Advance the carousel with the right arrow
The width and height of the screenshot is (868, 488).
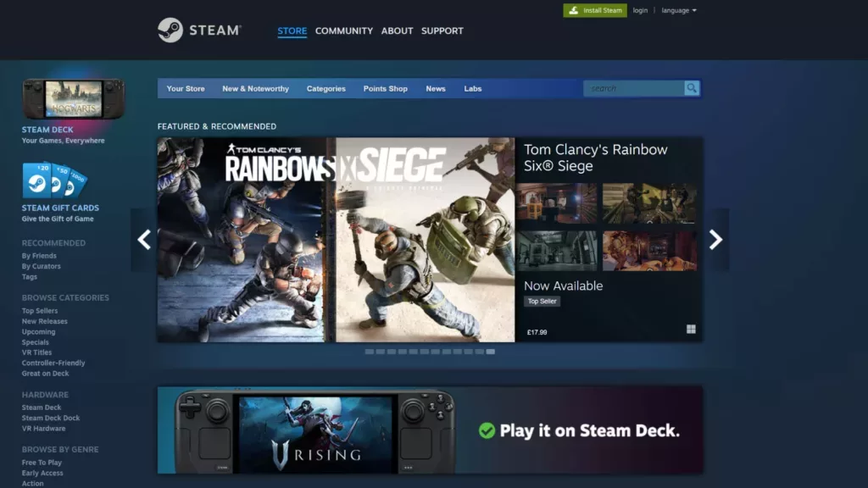(715, 240)
